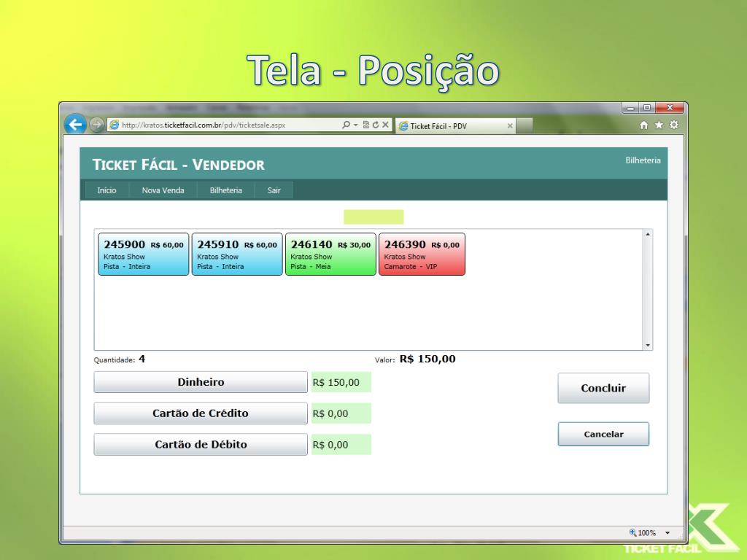Click the Cartão de Débito button

tap(201, 444)
